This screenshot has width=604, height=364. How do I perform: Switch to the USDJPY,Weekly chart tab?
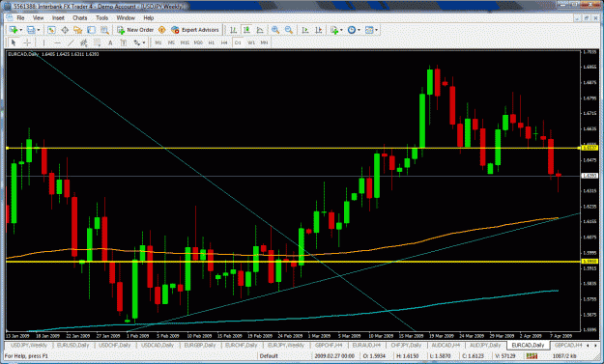(28, 345)
